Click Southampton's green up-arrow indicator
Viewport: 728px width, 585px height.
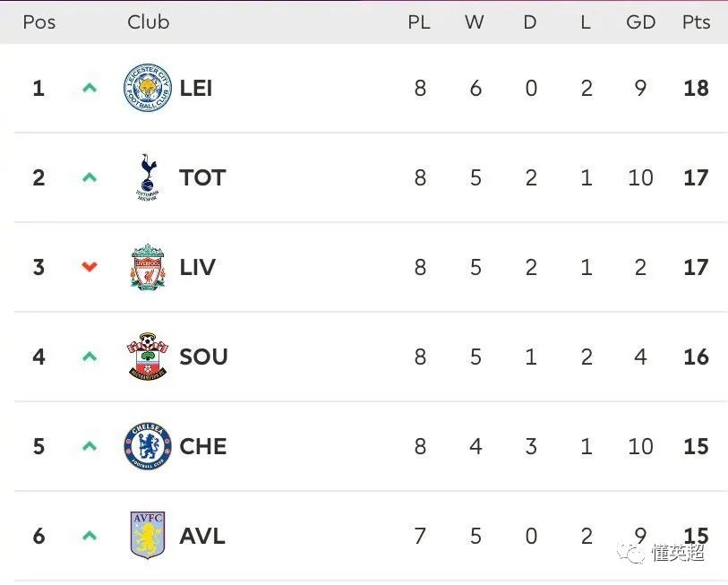pyautogui.click(x=90, y=357)
